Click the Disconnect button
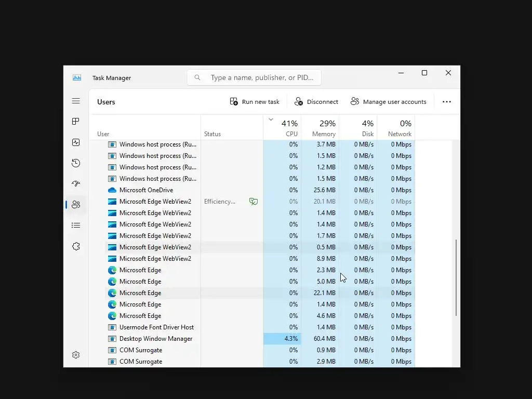Image resolution: width=532 pixels, height=399 pixels. (316, 102)
